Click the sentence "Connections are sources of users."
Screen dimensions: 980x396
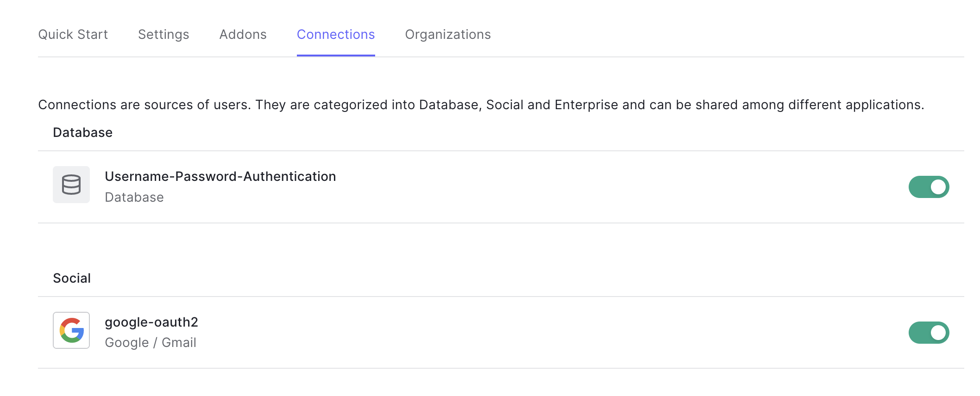pyautogui.click(x=144, y=105)
